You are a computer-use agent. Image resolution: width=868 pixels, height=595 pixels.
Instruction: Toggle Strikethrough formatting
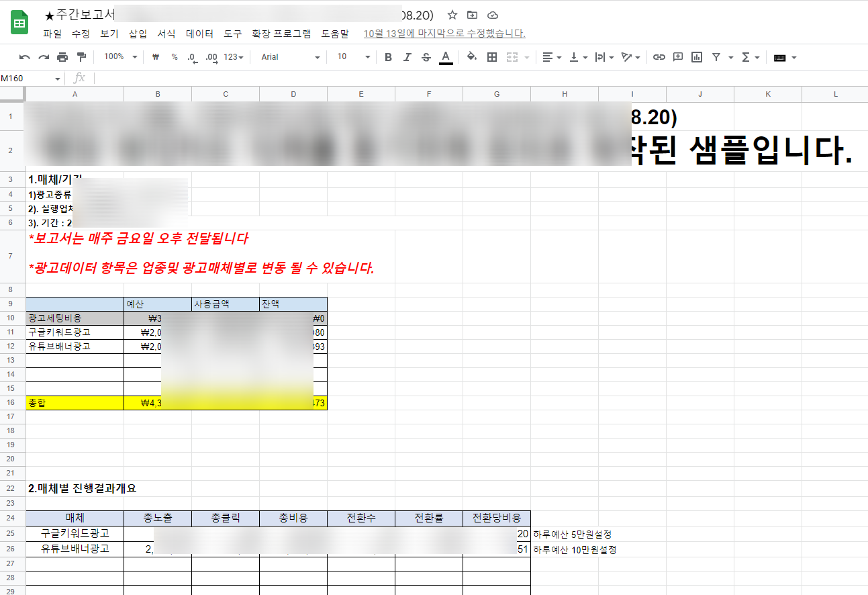[x=426, y=57]
